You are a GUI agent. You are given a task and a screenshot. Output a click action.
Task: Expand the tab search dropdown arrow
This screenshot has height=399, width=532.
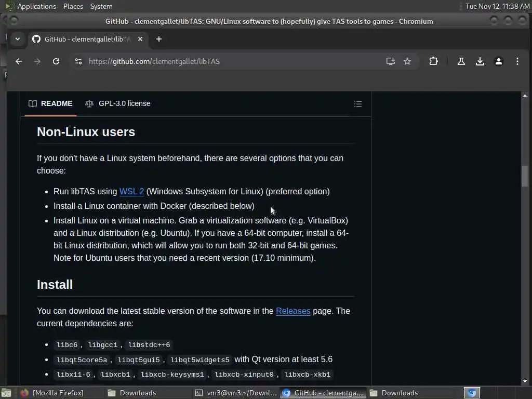[x=18, y=39]
